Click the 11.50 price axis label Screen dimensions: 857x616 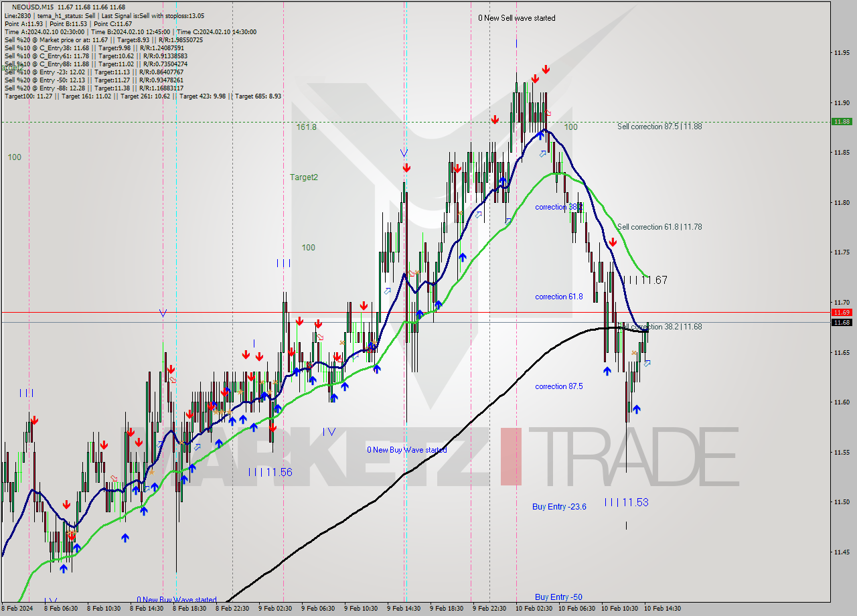[x=842, y=502]
